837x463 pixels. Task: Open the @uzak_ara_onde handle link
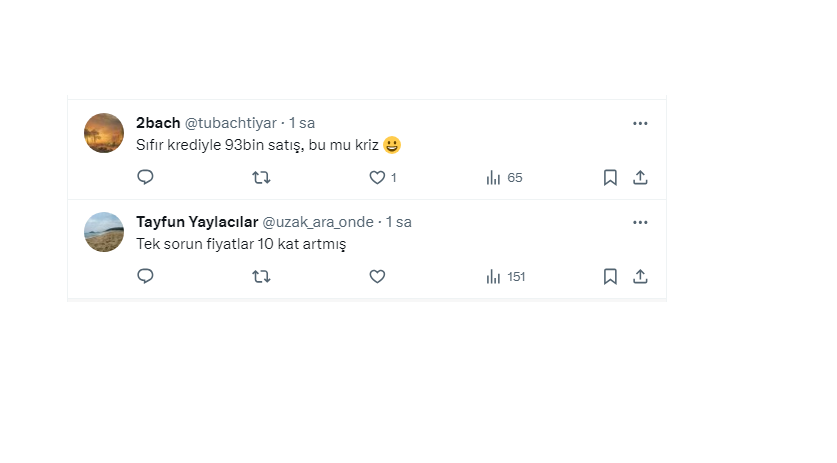pyautogui.click(x=318, y=222)
